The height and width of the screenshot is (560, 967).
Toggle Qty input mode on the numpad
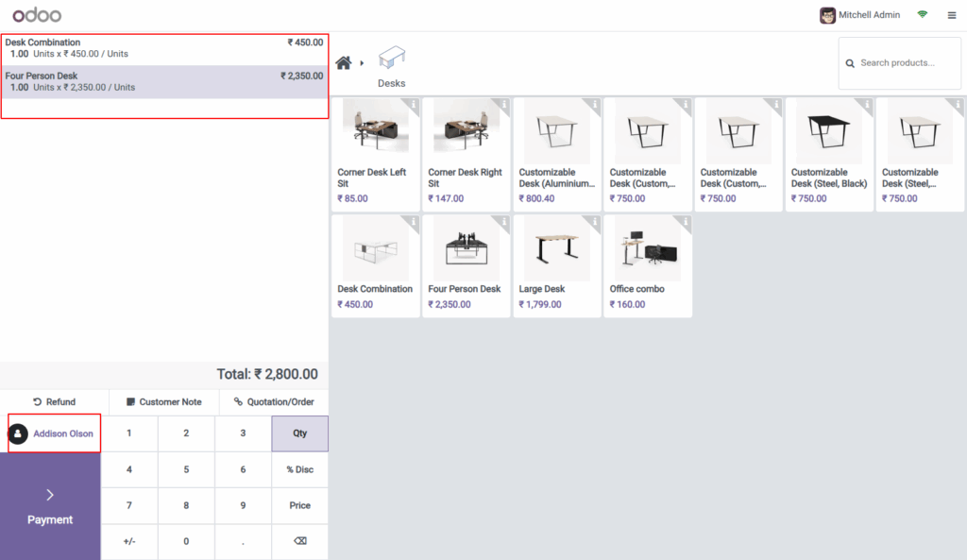[x=299, y=433]
